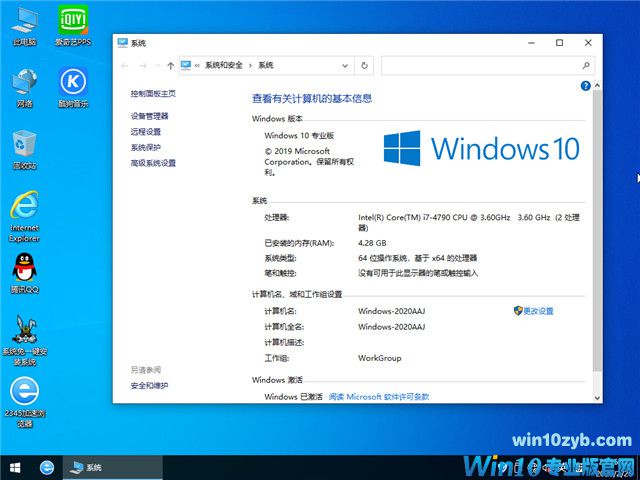
Task: Click 系统和安全 breadcrumb
Action: 224,65
